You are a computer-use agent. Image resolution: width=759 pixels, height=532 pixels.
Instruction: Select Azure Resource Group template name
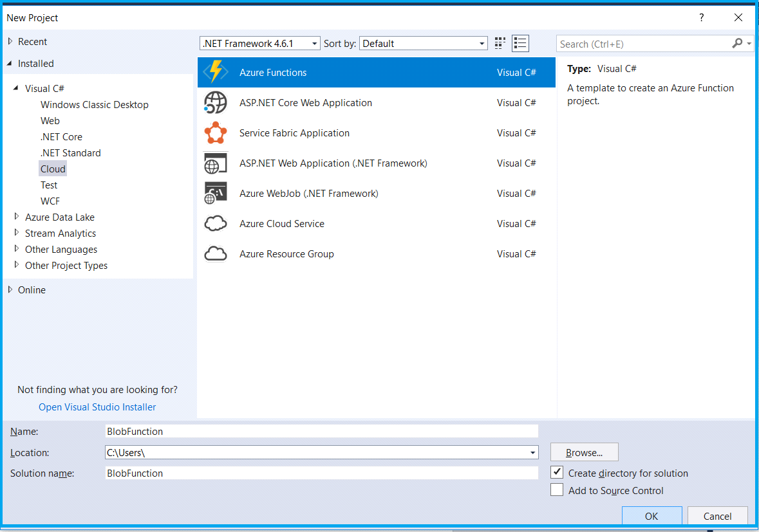pos(286,254)
